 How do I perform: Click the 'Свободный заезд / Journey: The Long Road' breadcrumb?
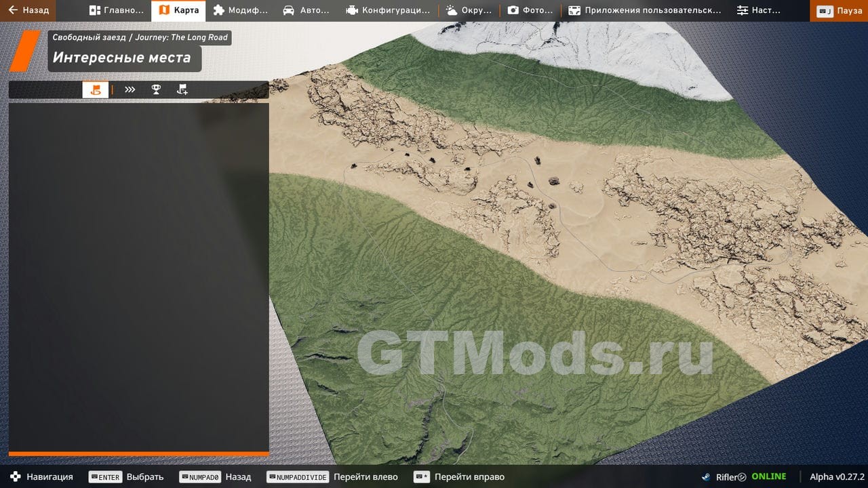point(140,37)
